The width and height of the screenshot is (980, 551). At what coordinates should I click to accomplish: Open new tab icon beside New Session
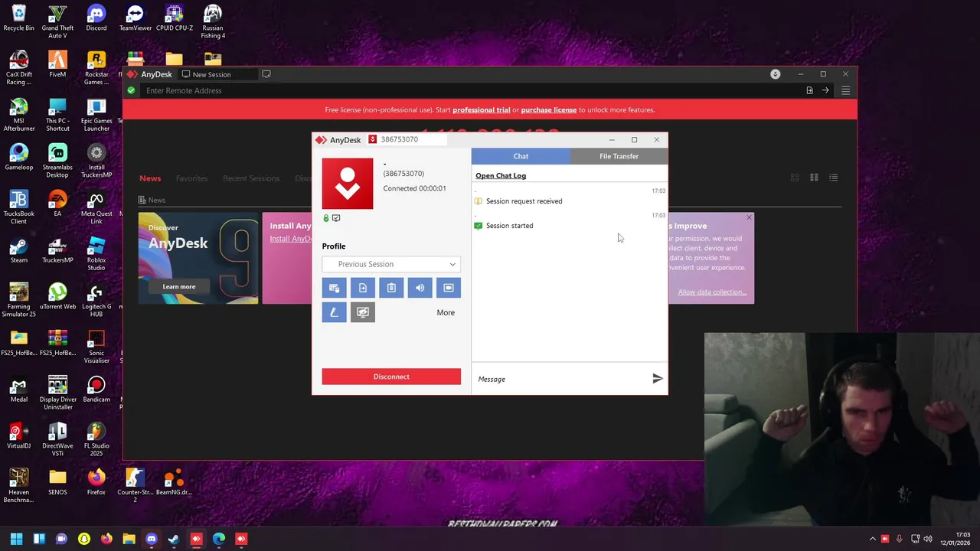266,74
